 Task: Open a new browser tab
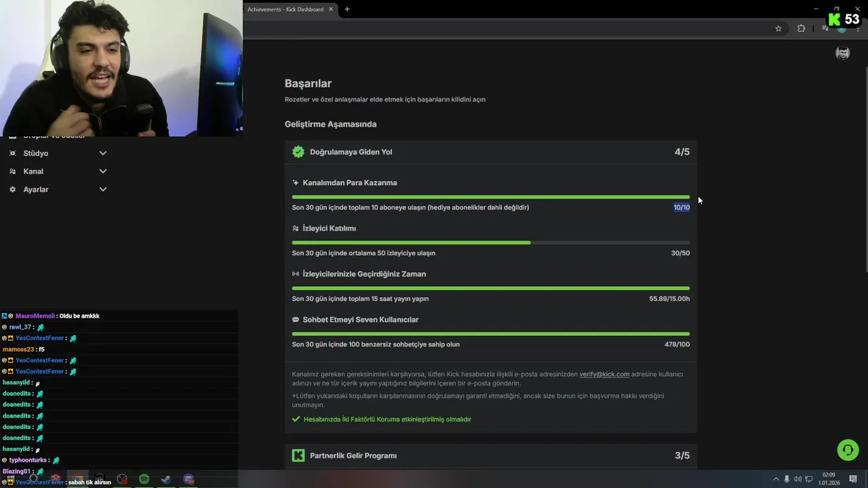coord(347,9)
